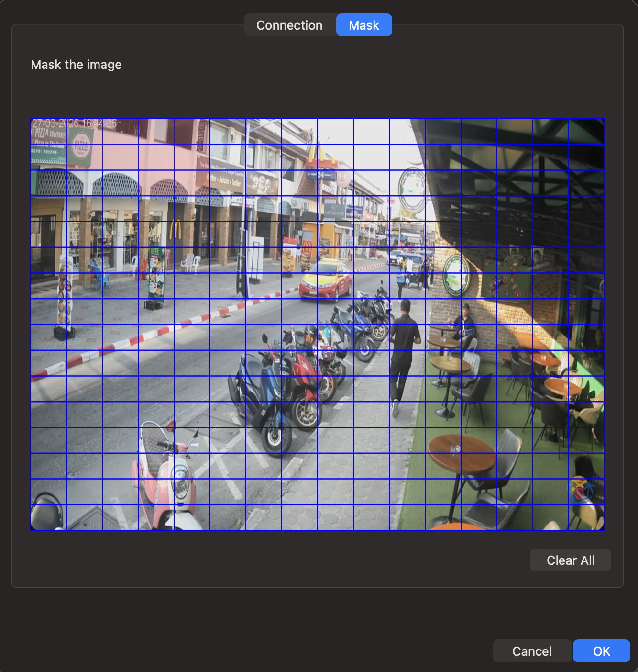This screenshot has height=672, width=638.
Task: Click the Clear All button
Action: pyautogui.click(x=570, y=560)
